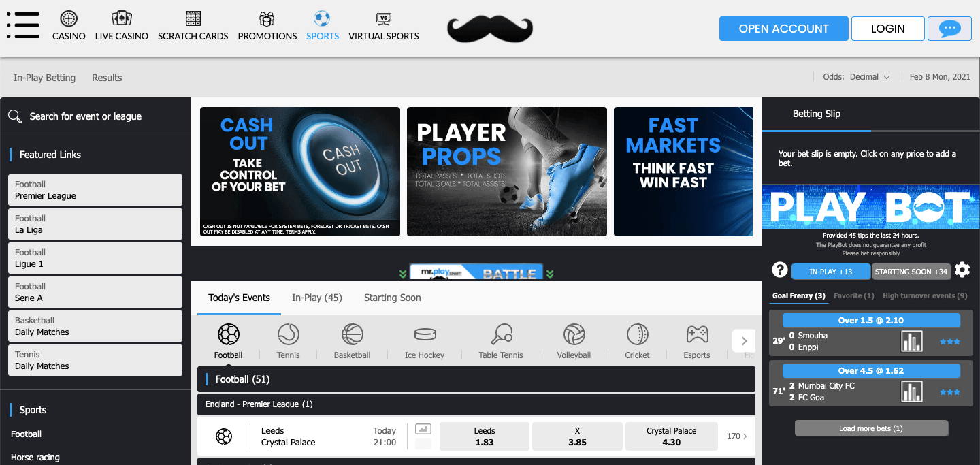Bet on draw X at 3.85
980x465 pixels.
pos(577,436)
